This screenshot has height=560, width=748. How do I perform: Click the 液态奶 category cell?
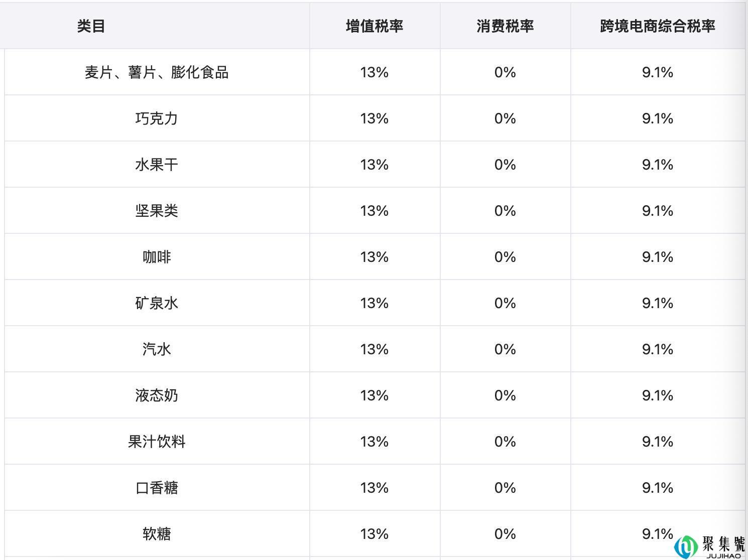click(x=157, y=395)
